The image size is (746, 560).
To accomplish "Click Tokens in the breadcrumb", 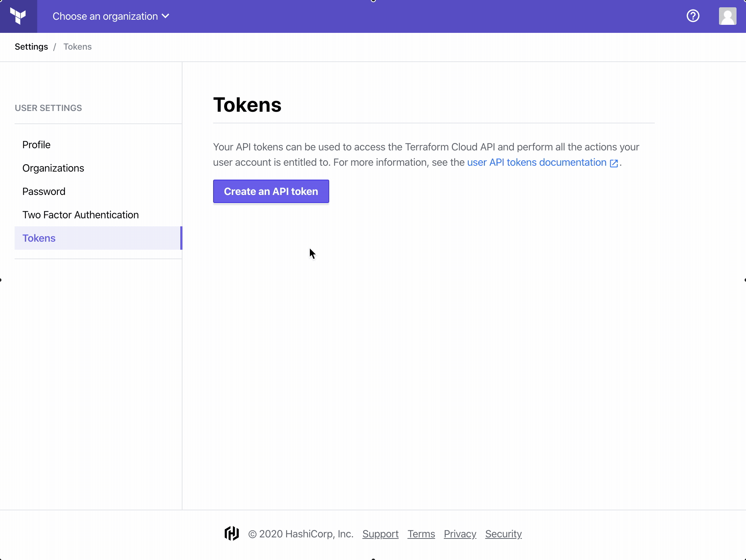I will point(77,47).
